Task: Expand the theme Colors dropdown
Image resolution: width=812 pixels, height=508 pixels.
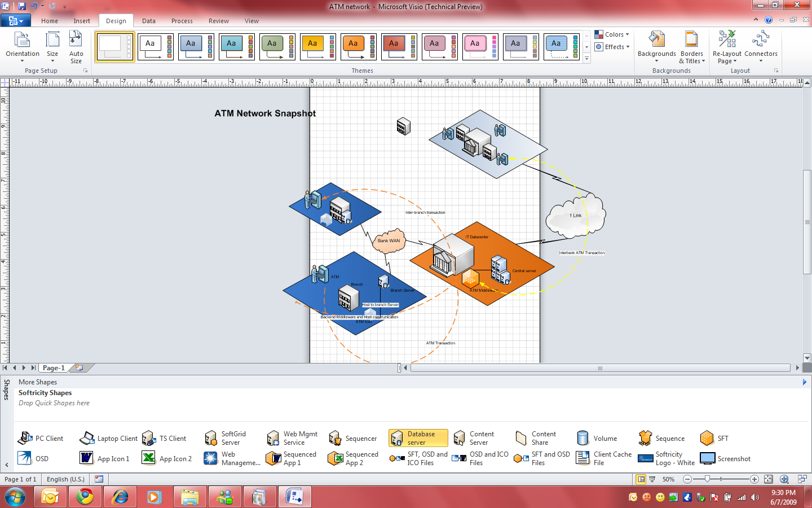Action: click(x=612, y=34)
